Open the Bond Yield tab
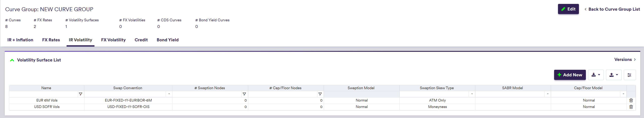Image resolution: width=644 pixels, height=118 pixels. pos(167,40)
